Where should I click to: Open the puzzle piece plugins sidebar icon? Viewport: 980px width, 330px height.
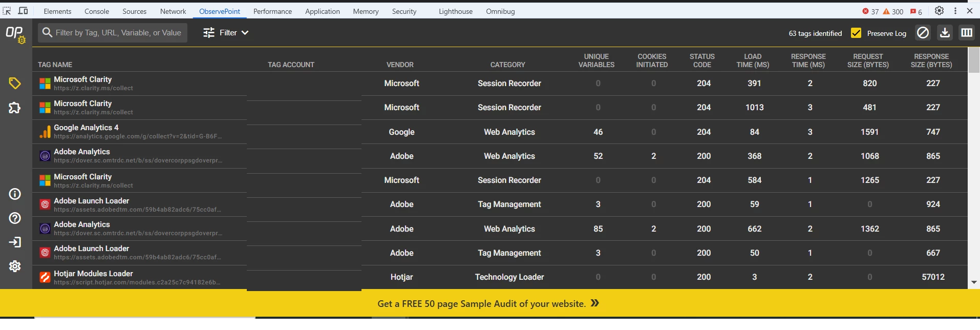pyautogui.click(x=15, y=108)
